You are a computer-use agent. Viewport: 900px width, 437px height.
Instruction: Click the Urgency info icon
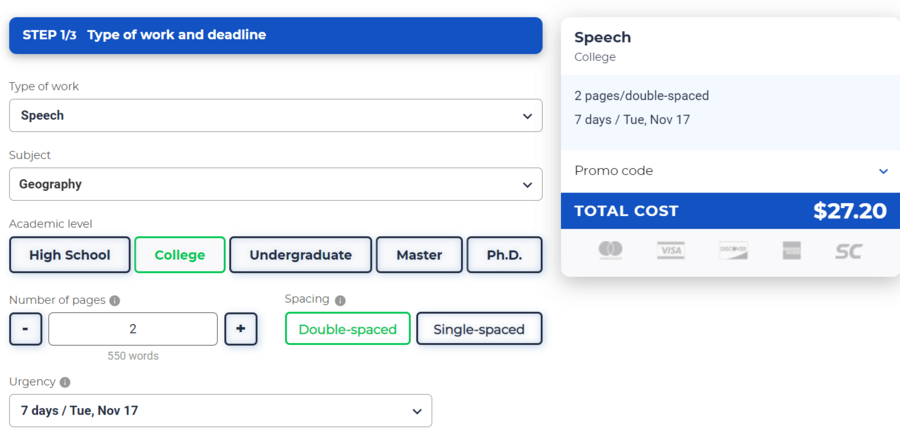pos(65,382)
